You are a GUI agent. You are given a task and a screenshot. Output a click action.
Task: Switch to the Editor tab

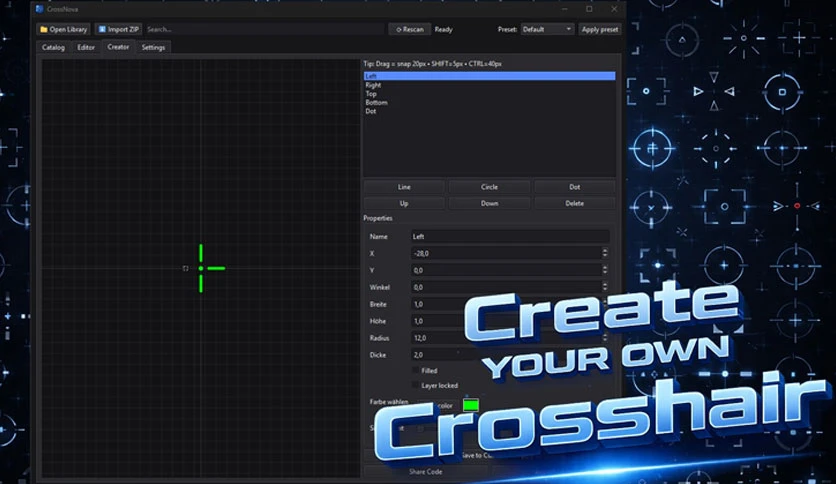pos(86,47)
